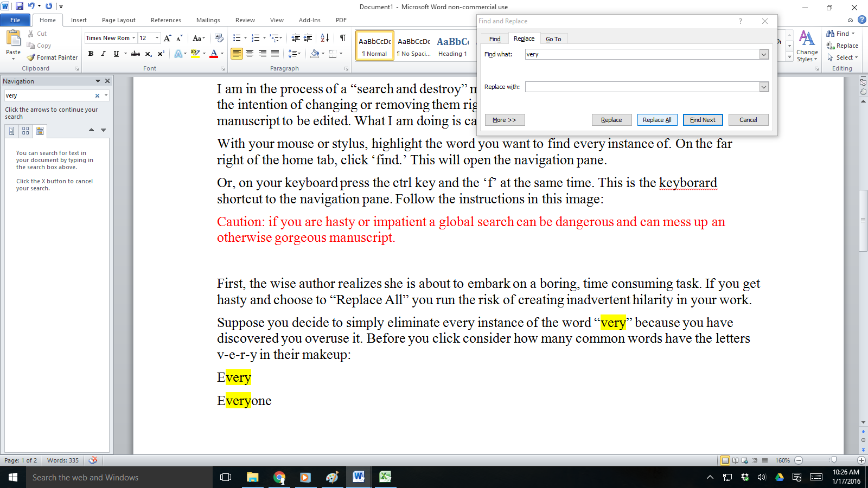Click the Format Painter brush icon
This screenshot has width=868, height=488.
coord(31,57)
